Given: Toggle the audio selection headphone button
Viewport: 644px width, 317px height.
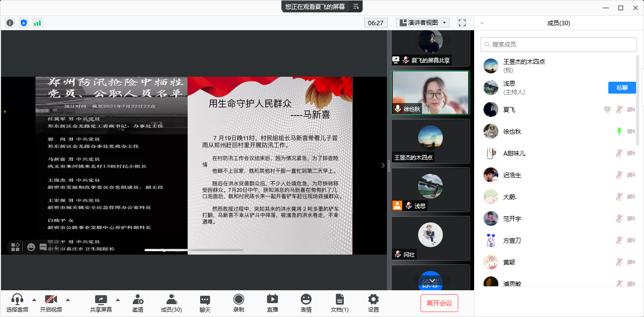Looking at the screenshot, I should pos(17,303).
